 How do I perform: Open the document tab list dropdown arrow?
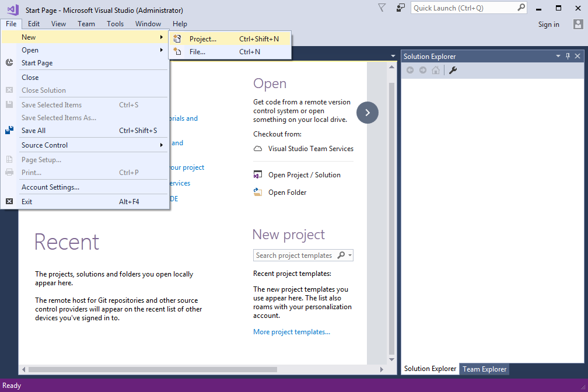393,56
